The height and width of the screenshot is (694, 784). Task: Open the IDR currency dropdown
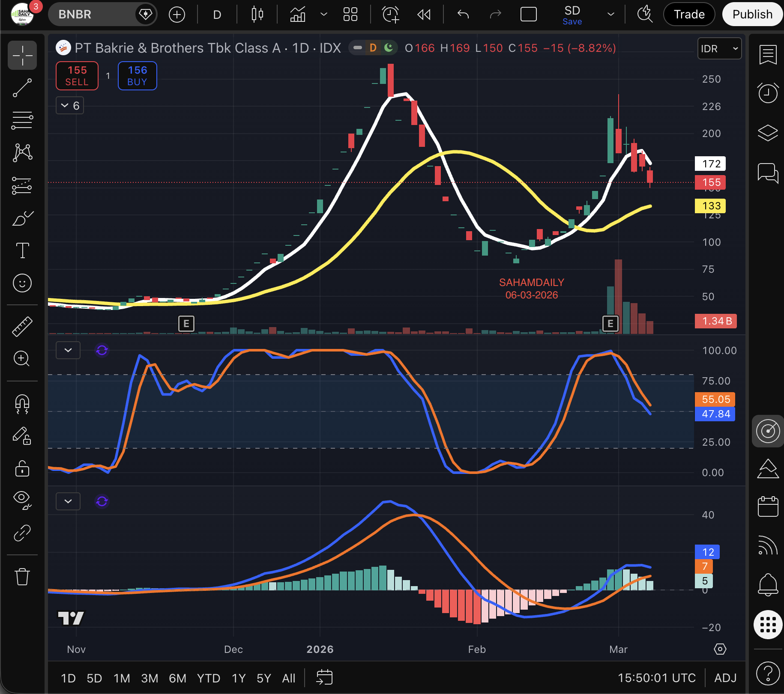pos(719,49)
